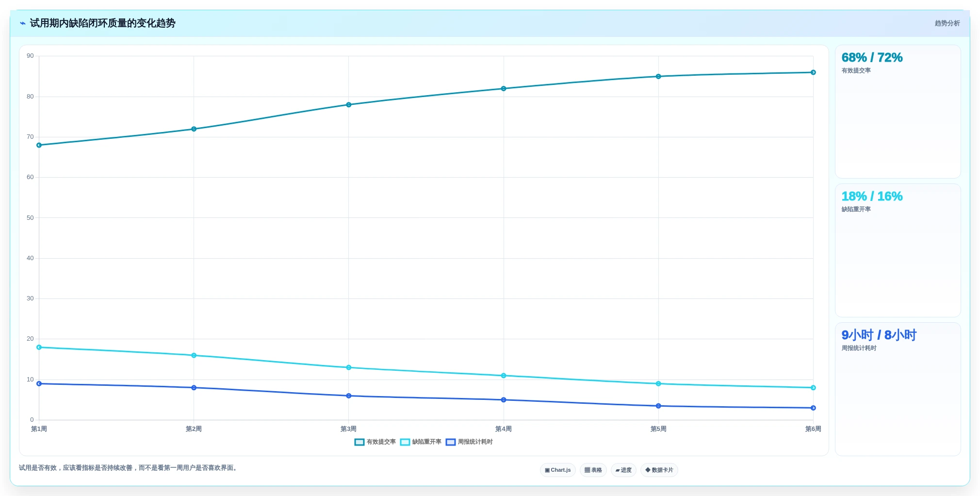Click the 50 y-axis tick label
The height and width of the screenshot is (496, 980).
(31, 218)
